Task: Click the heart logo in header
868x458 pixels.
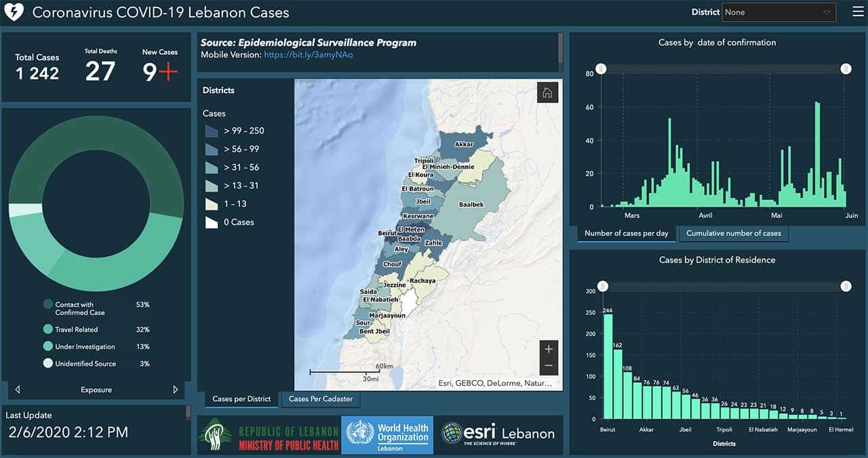Action: [x=14, y=12]
